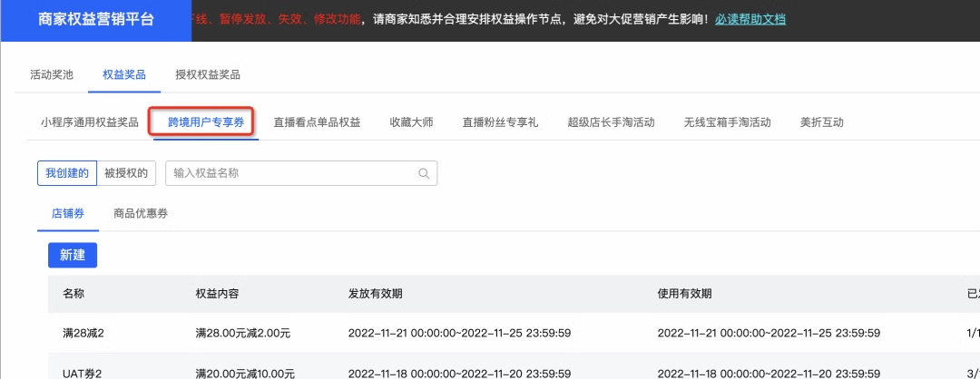Open 直播看点单品权益 sub-tab
The width and height of the screenshot is (980, 379).
[x=317, y=122]
